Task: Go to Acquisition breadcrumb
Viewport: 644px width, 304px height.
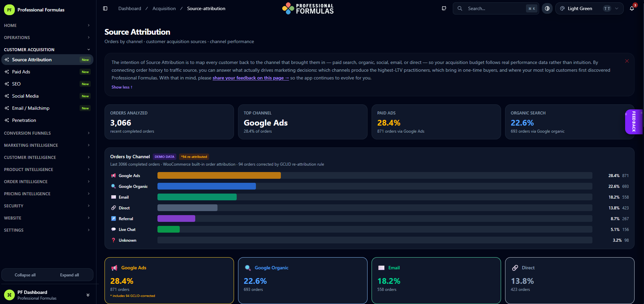Action: click(x=164, y=8)
